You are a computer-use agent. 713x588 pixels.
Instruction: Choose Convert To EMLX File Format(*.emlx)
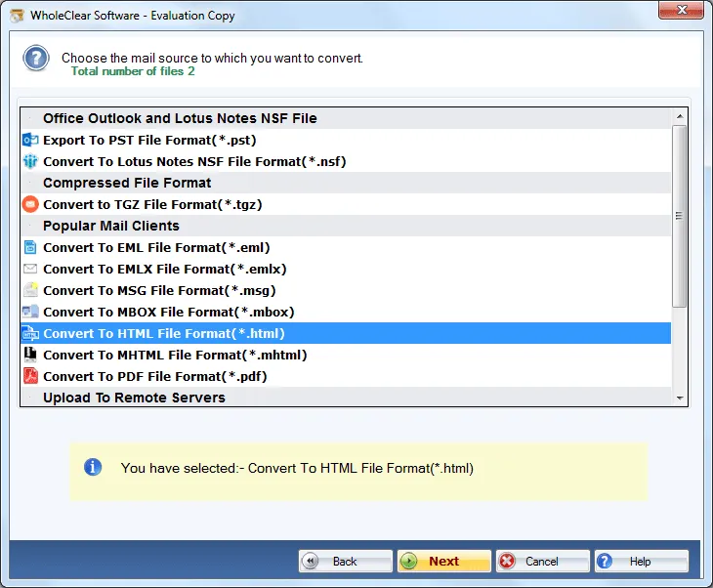[346, 269]
